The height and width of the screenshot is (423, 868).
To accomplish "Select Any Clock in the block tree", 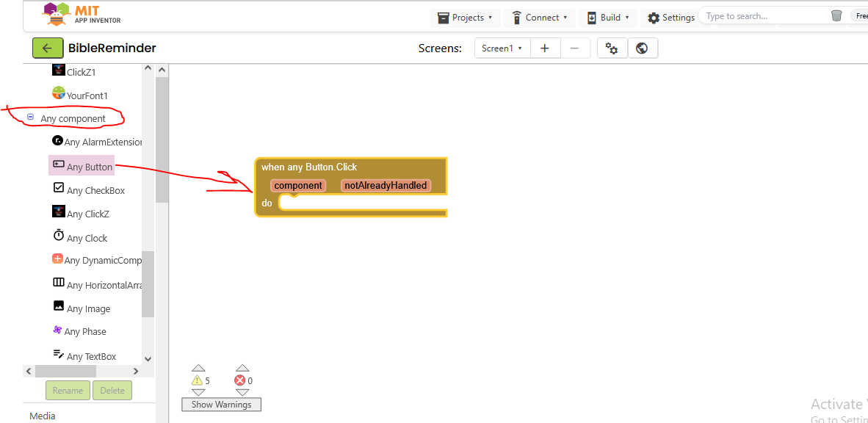I will coord(86,238).
